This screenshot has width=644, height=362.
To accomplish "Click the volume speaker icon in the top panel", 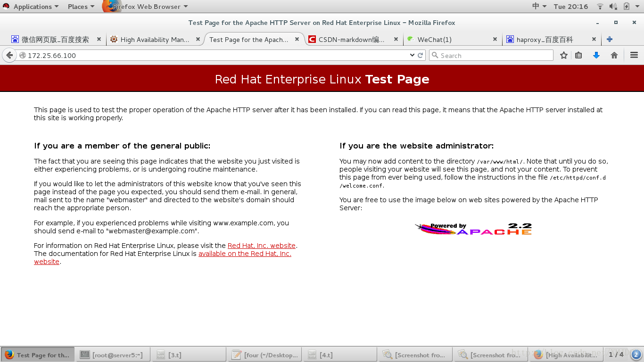I will coord(613,7).
